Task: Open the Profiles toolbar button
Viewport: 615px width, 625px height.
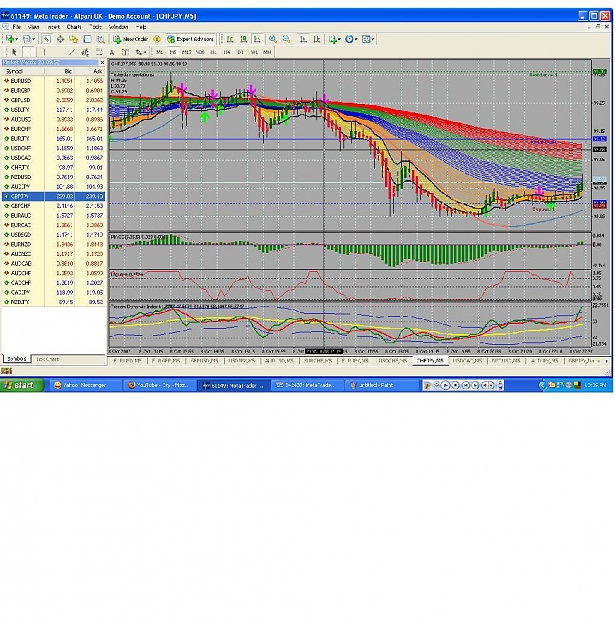Action: [x=26, y=39]
